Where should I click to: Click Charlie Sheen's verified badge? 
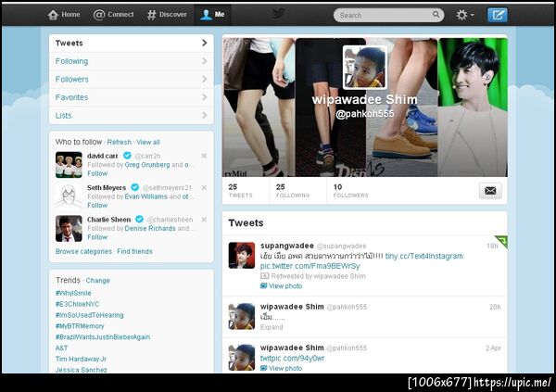139,220
